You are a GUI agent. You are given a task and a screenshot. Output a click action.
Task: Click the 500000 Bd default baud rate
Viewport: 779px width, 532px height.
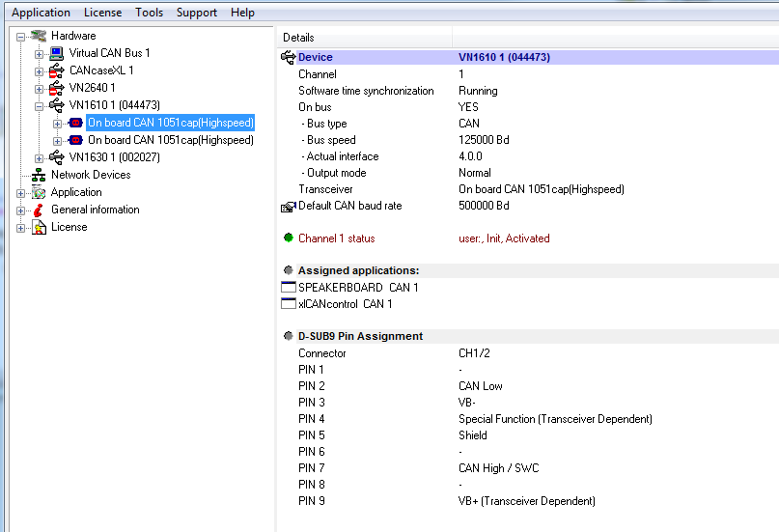pos(484,206)
